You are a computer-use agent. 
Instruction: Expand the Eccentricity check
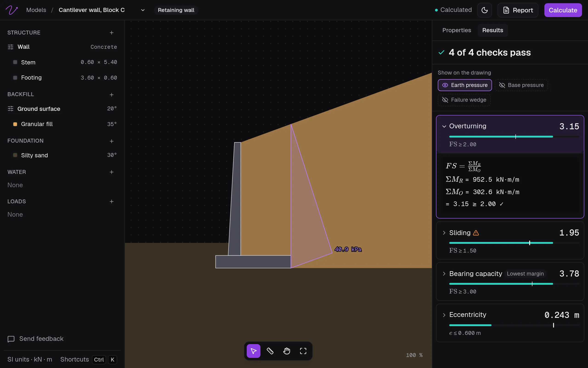tap(444, 315)
